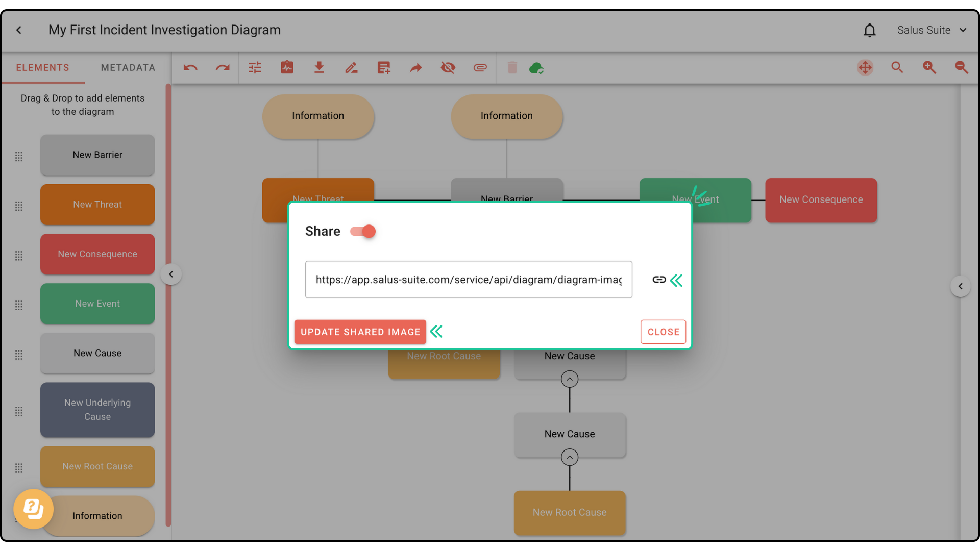Click the shared diagram URL field

(468, 280)
